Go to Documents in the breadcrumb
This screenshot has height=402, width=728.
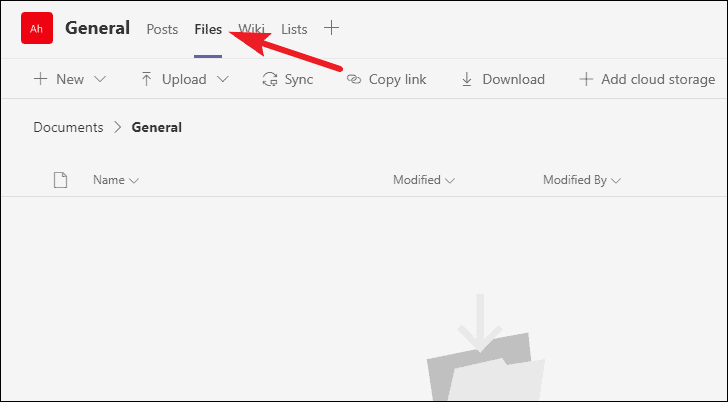(68, 127)
